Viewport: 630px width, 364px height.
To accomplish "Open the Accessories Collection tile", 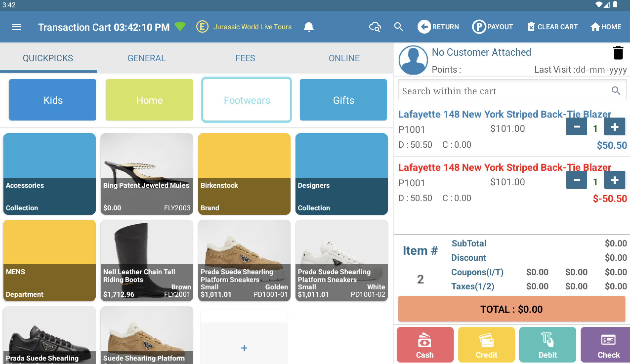I will pos(49,174).
